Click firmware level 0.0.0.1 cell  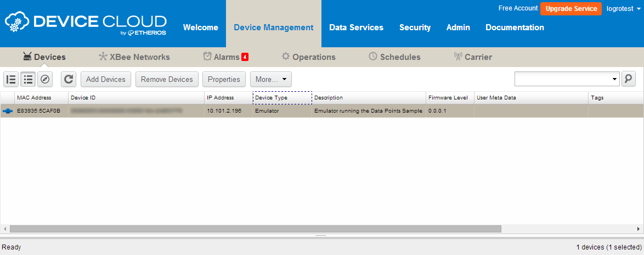[x=450, y=111]
